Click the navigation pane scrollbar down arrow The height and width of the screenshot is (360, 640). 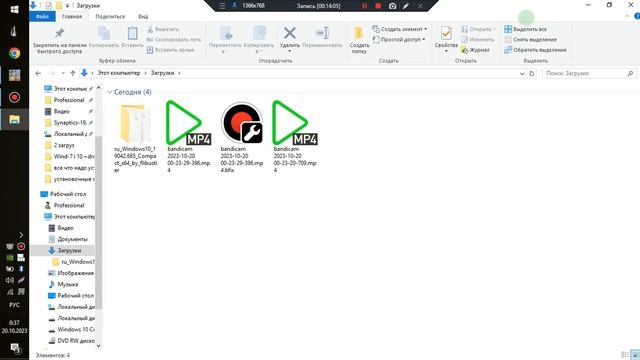point(98,346)
